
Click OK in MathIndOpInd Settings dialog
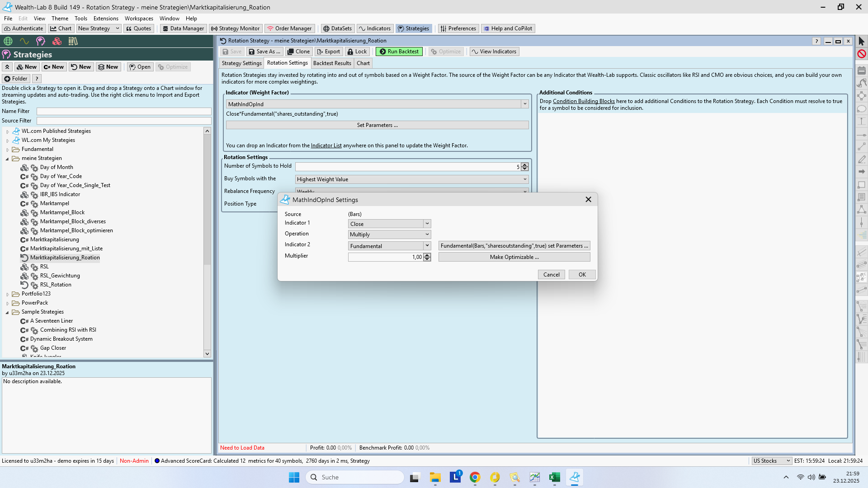(x=582, y=275)
